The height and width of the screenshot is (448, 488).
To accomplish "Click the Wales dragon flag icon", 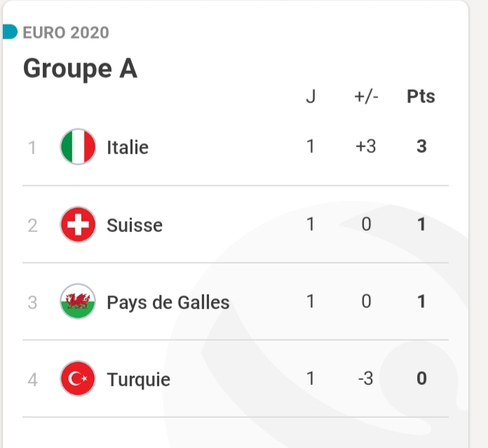I will [x=78, y=302].
